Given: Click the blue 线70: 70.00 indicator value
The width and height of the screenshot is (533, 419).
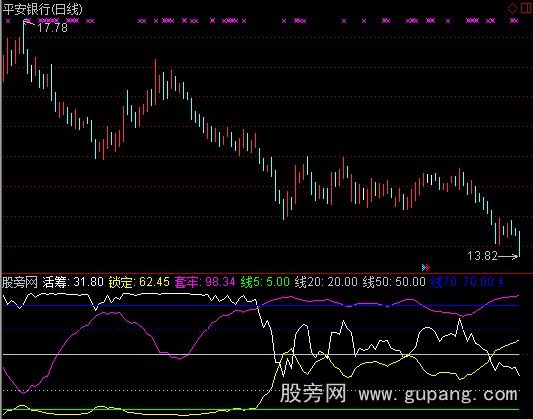Looking at the screenshot, I should (462, 282).
